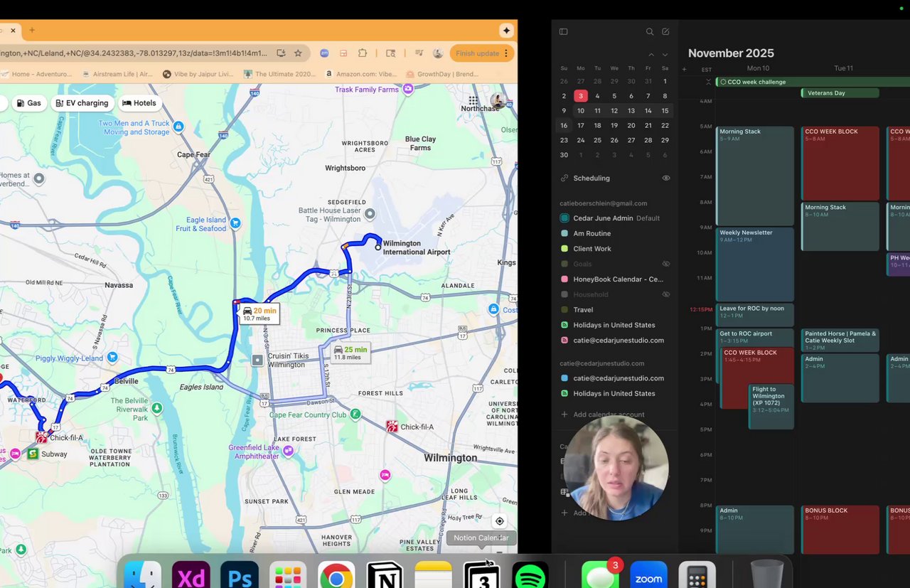Open The Ultimate 2020 bookmark
Viewport: 910px width, 588px height.
click(x=279, y=73)
